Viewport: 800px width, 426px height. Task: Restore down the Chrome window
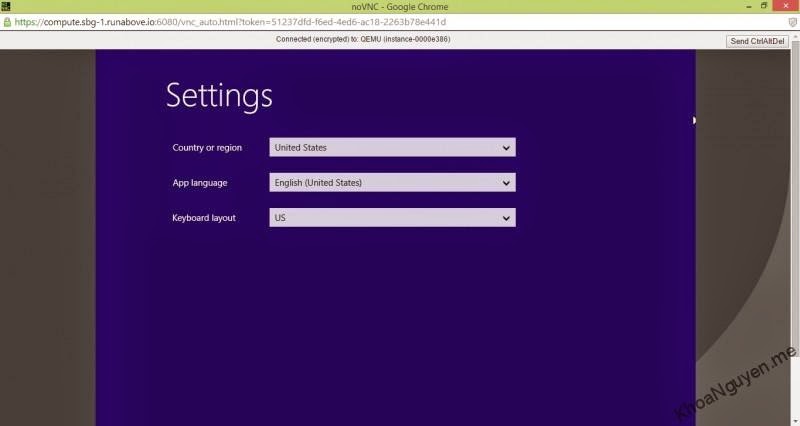(764, 6)
